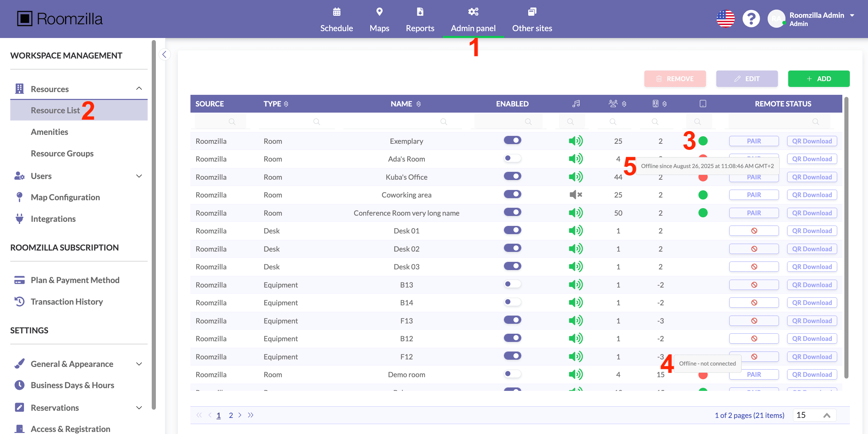Toggle on the B13 equipment switch
868x434 pixels.
[x=512, y=284]
